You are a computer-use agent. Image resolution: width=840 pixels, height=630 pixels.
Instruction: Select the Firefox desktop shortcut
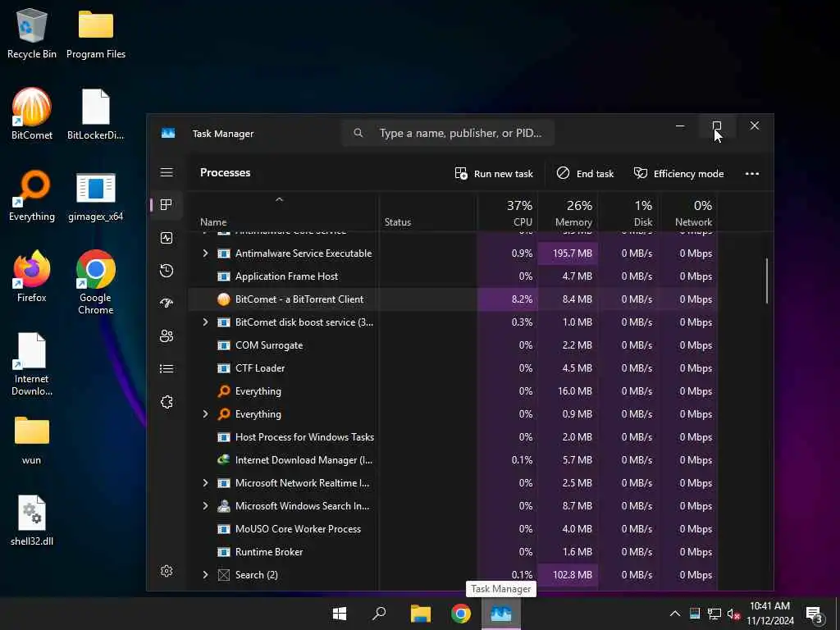32,276
